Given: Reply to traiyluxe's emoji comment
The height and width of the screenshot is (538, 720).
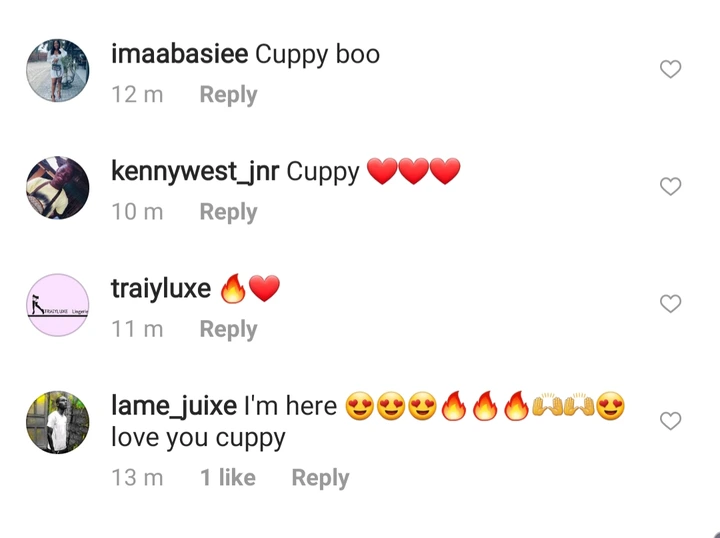Looking at the screenshot, I should (228, 330).
